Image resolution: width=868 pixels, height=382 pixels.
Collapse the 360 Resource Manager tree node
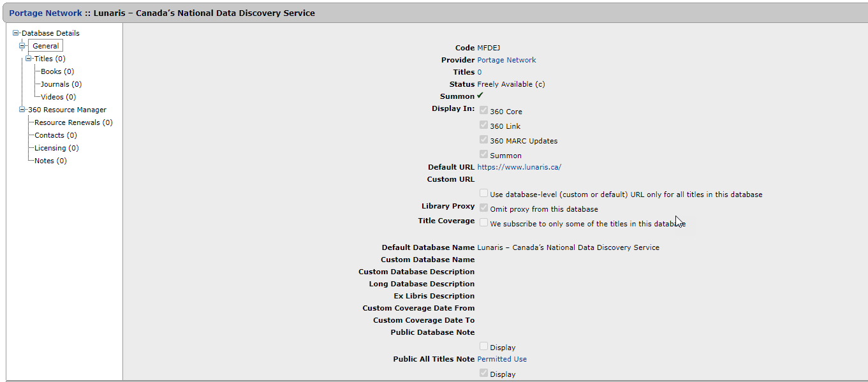coord(22,110)
